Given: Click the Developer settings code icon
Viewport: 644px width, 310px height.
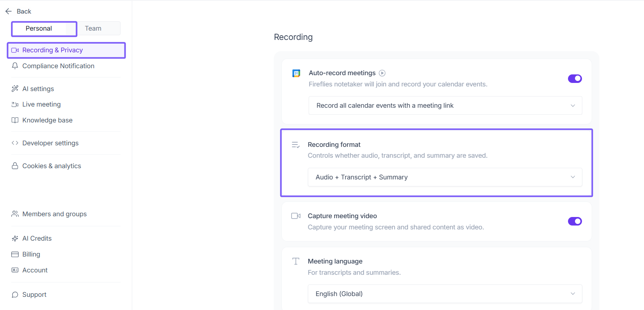Looking at the screenshot, I should pyautogui.click(x=15, y=143).
